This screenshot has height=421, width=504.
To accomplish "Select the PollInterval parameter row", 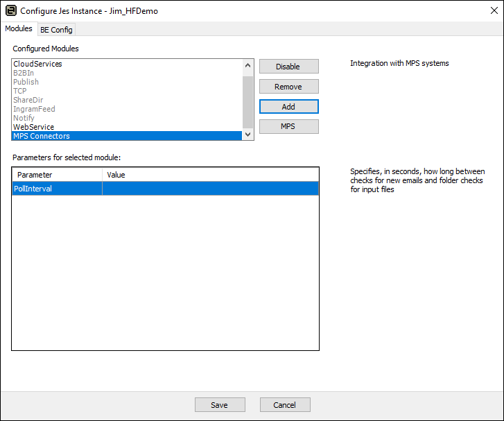I will (165, 189).
